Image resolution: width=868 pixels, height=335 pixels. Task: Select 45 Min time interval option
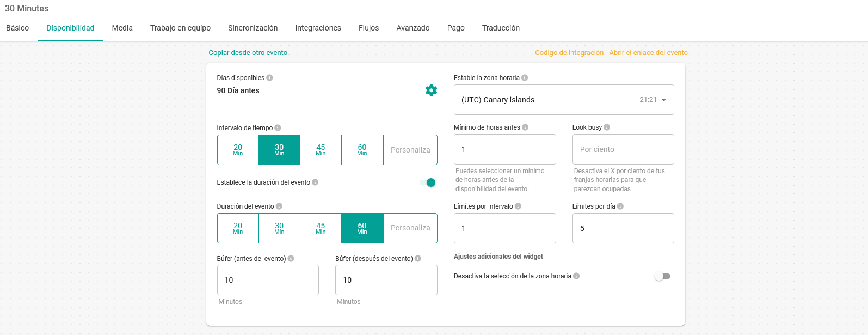[x=321, y=150]
